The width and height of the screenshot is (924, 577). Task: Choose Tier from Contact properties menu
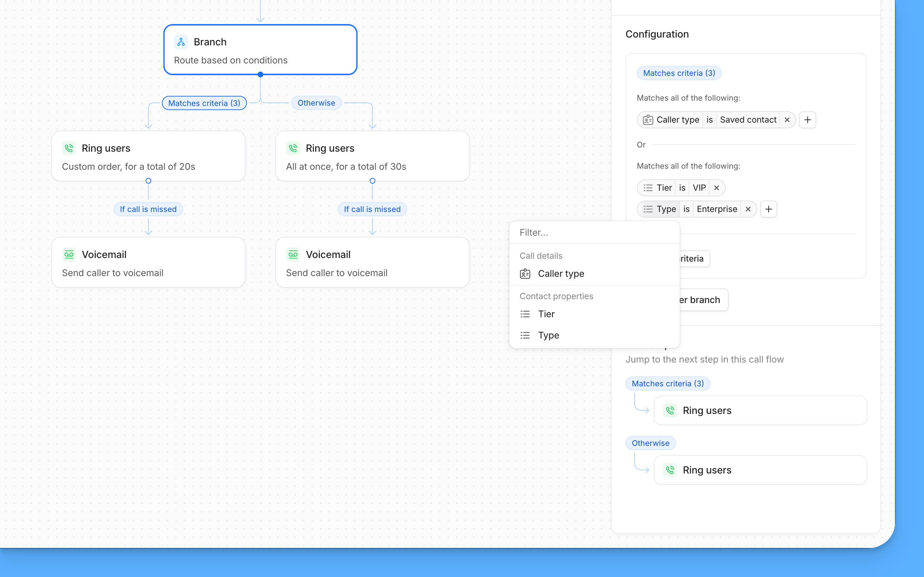[x=595, y=314]
